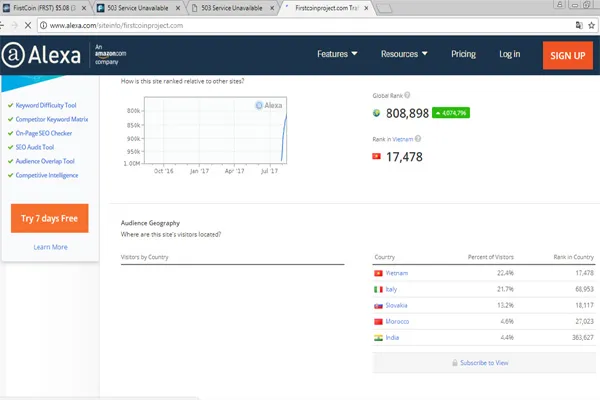Click the Vietnam flag beside 17,478
This screenshot has height=400, width=600.
[x=377, y=156]
